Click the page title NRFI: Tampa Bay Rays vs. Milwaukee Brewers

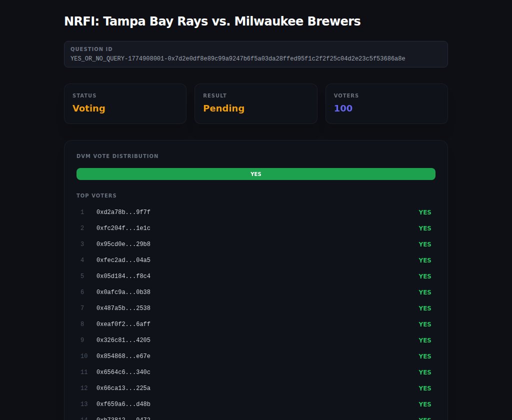click(x=212, y=21)
